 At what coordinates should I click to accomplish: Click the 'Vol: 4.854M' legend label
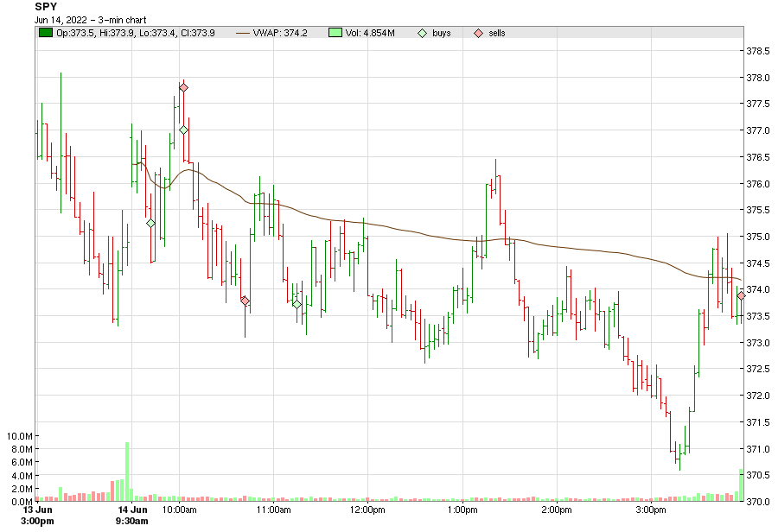tap(370, 33)
